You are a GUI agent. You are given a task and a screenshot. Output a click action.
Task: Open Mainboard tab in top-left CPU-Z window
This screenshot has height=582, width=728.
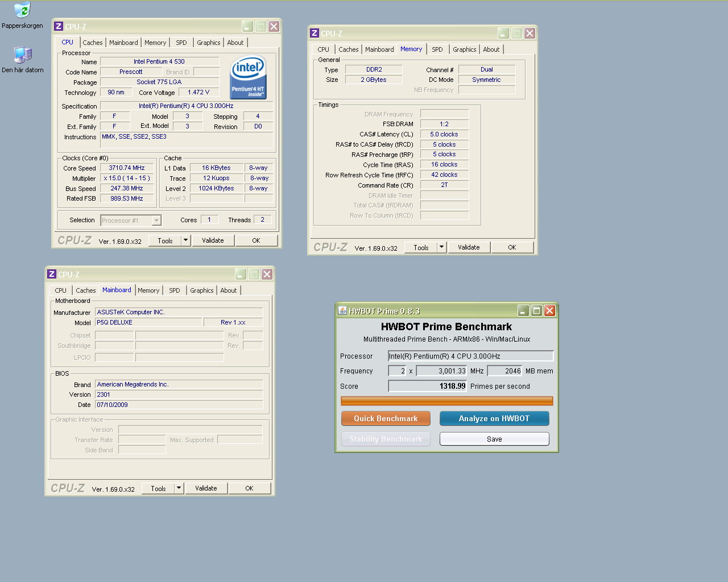click(x=123, y=43)
